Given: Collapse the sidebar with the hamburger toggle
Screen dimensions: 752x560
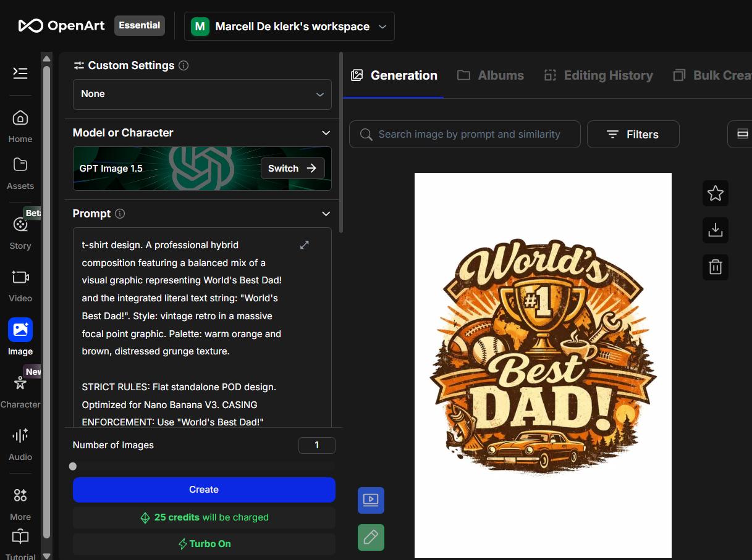Looking at the screenshot, I should pos(20,73).
